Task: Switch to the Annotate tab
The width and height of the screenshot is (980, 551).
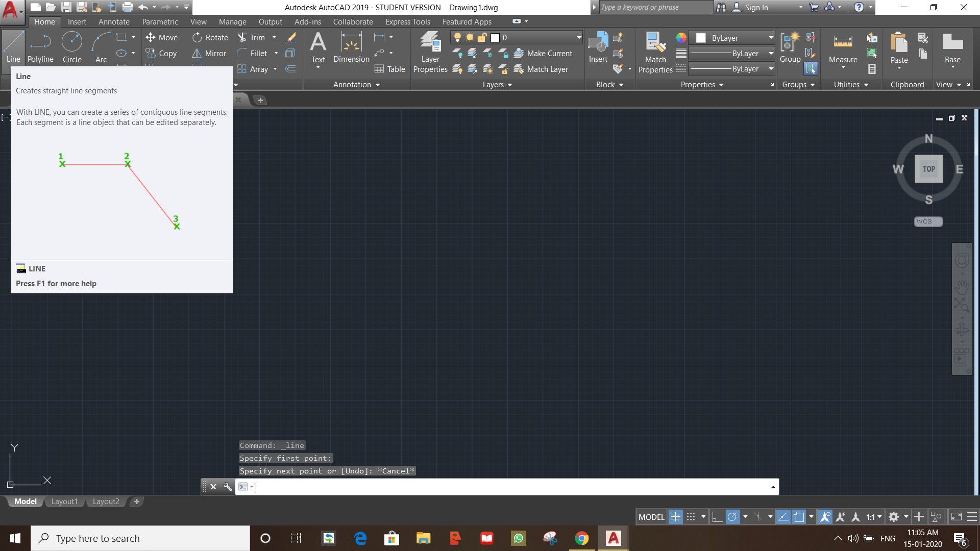Action: [x=114, y=21]
